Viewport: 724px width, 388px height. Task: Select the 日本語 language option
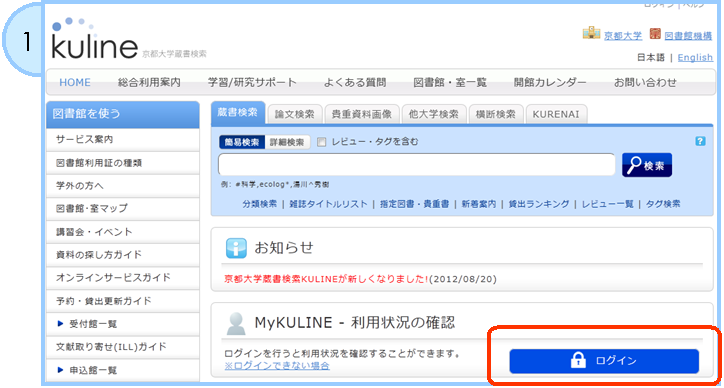pyautogui.click(x=651, y=57)
